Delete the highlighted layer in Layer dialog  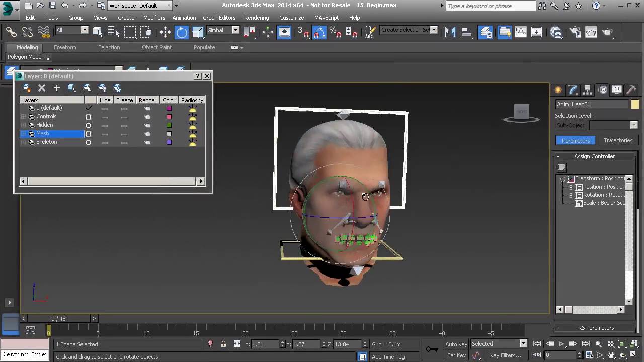(x=42, y=88)
